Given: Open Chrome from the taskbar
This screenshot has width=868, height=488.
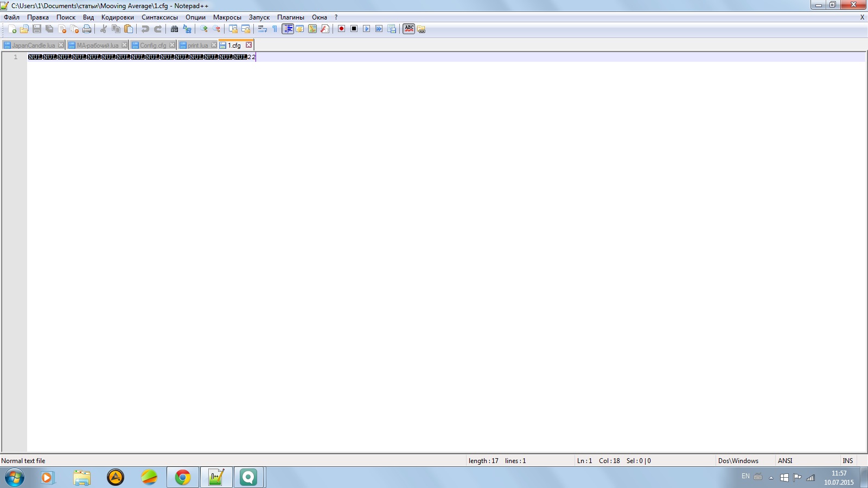Looking at the screenshot, I should point(183,477).
